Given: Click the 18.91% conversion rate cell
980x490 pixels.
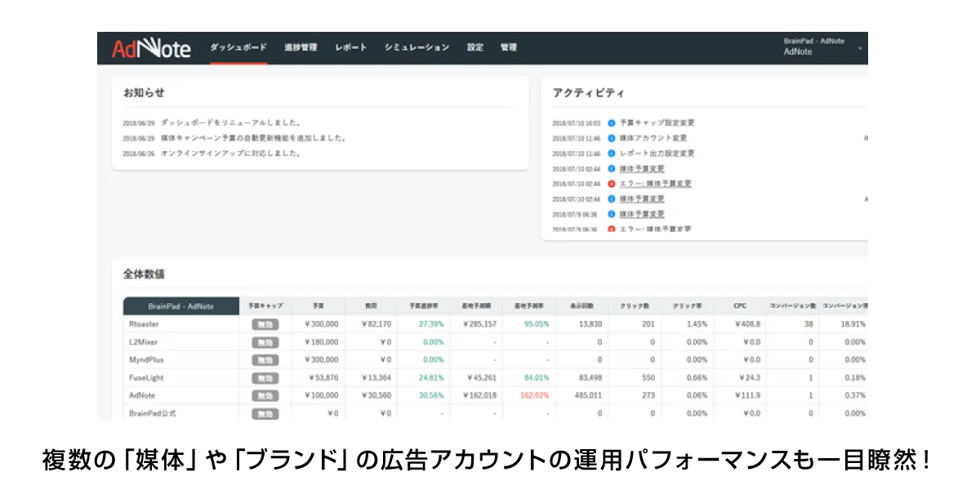Looking at the screenshot, I should pyautogui.click(x=852, y=324).
